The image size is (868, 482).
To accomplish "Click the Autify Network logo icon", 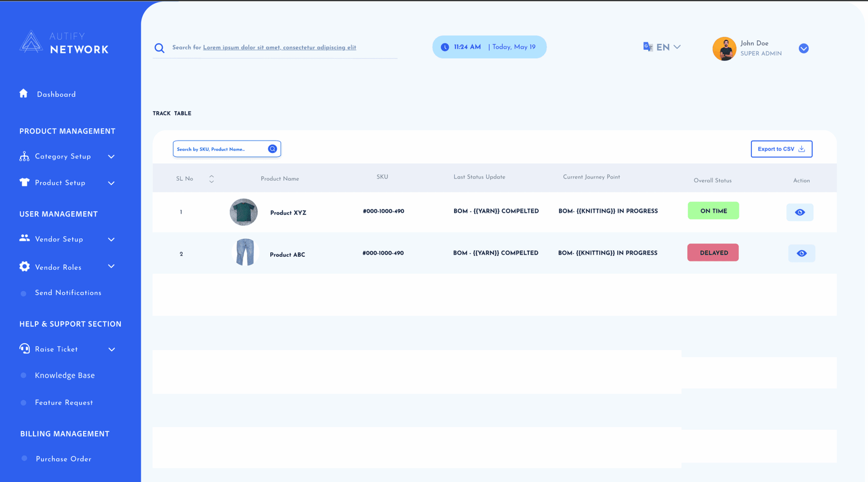I will point(31,42).
